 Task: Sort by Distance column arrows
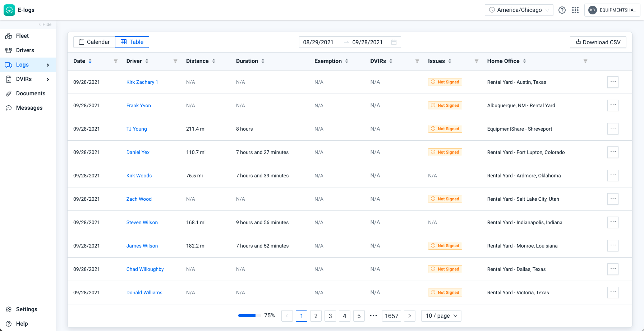tap(214, 61)
